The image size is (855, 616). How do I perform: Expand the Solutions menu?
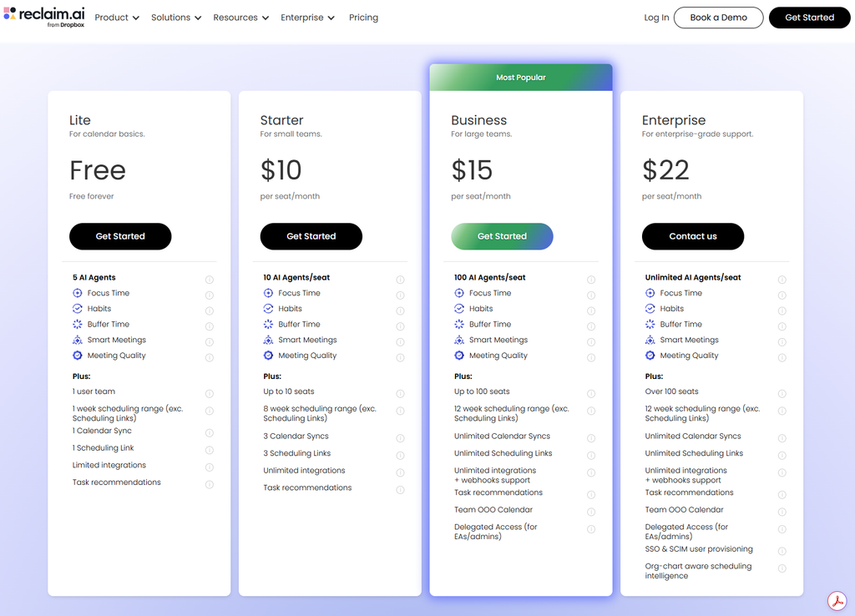(x=176, y=18)
